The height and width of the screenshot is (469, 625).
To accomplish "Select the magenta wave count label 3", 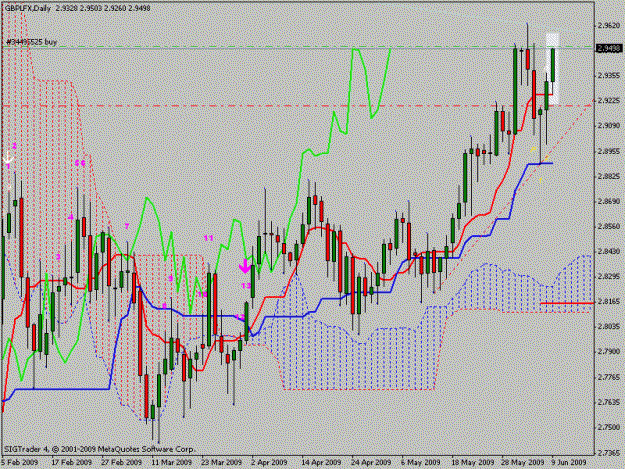I will (x=58, y=257).
